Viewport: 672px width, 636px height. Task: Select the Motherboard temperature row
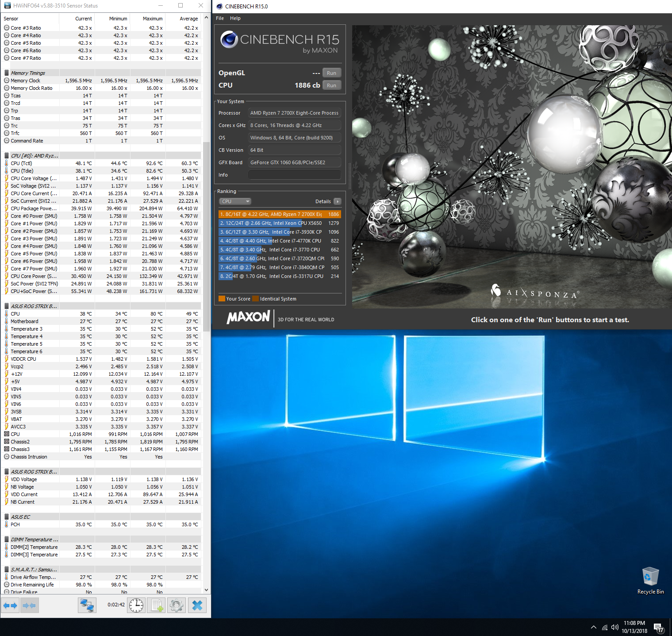(x=101, y=321)
